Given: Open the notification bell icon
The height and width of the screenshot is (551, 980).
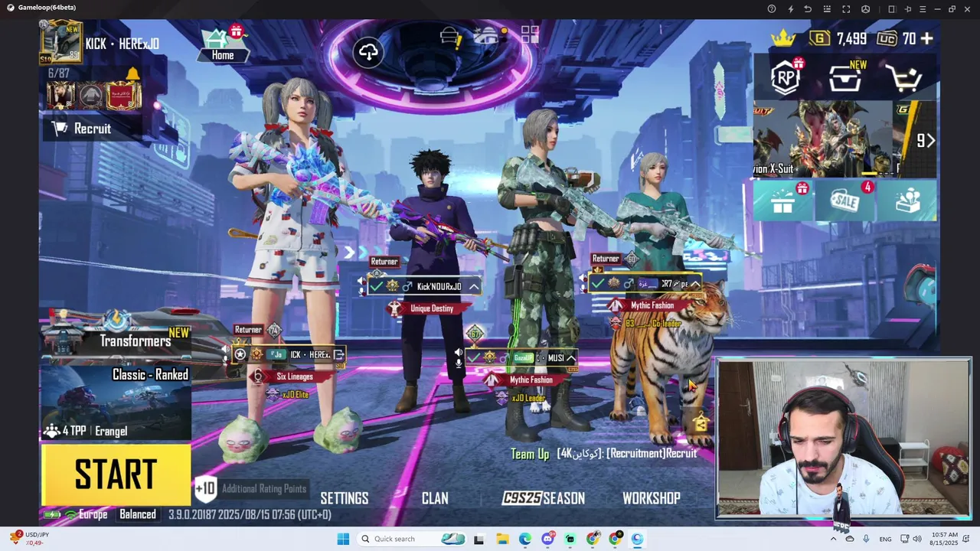Looking at the screenshot, I should pos(132,73).
